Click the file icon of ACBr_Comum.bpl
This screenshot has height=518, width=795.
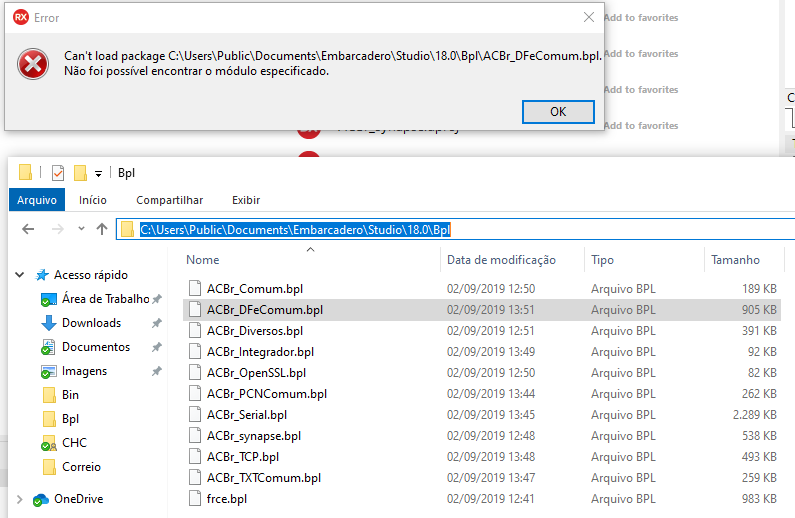click(x=195, y=288)
